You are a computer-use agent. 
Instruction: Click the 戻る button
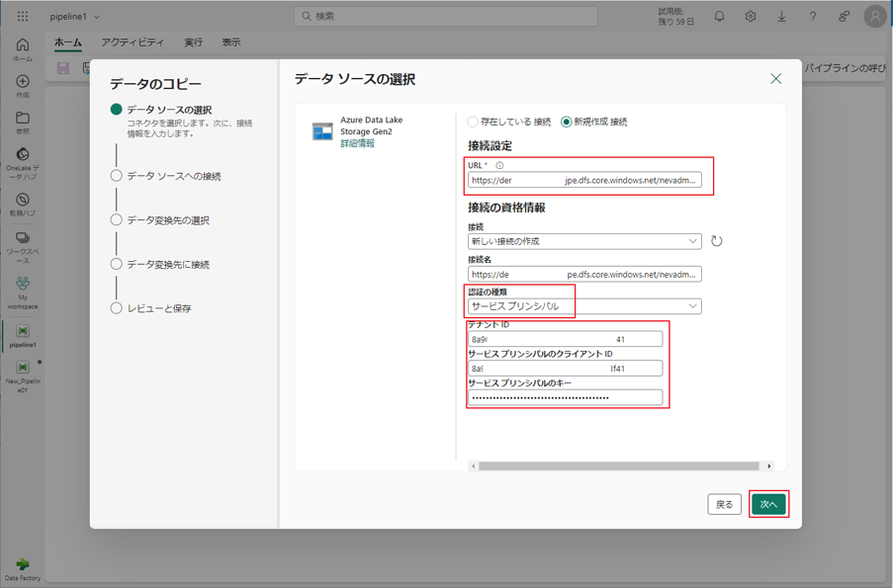[725, 504]
